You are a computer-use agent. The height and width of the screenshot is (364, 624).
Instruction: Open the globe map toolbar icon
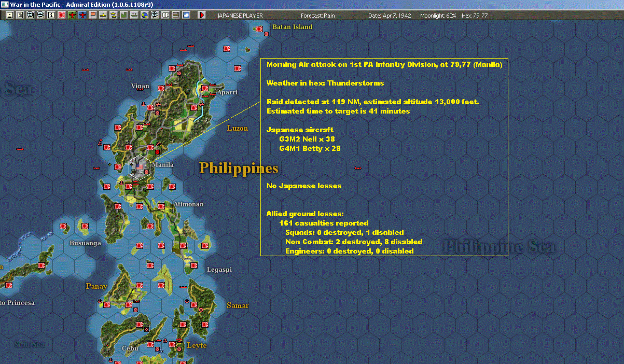(144, 15)
